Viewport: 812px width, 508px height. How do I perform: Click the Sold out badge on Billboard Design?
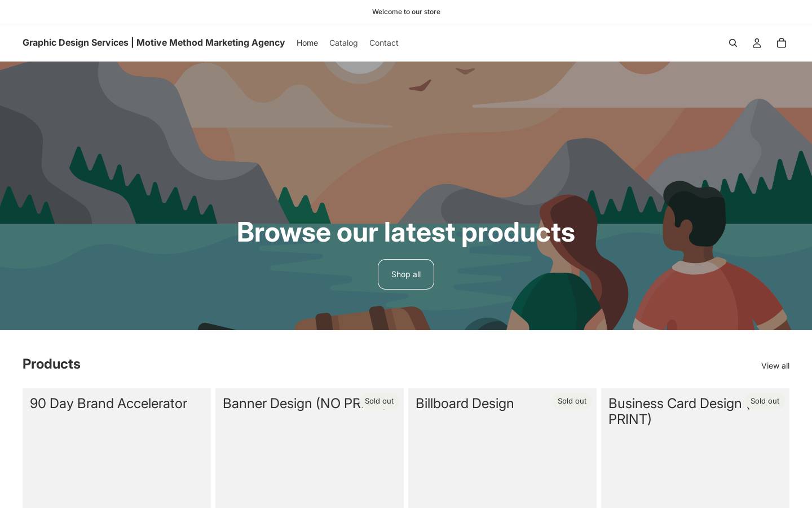[572, 401]
